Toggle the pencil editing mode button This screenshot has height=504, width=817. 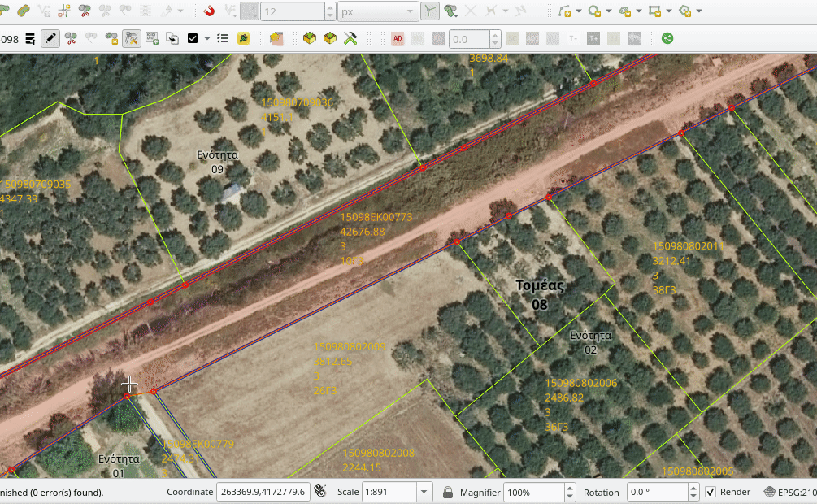pyautogui.click(x=50, y=38)
